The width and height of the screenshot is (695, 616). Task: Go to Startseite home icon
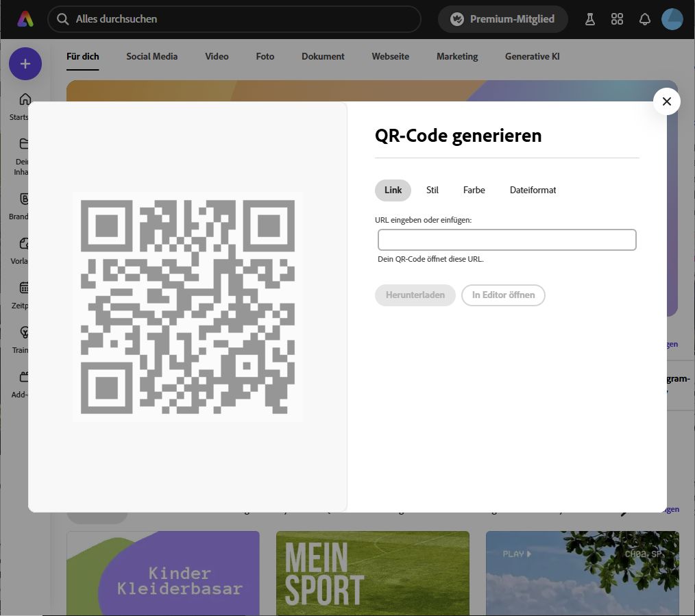click(25, 99)
